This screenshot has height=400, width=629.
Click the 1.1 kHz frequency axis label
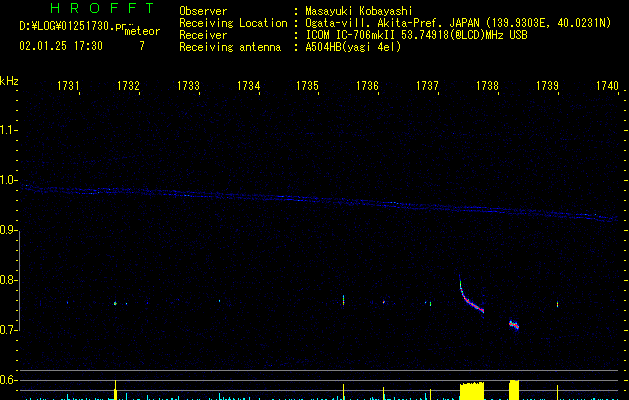pyautogui.click(x=7, y=130)
